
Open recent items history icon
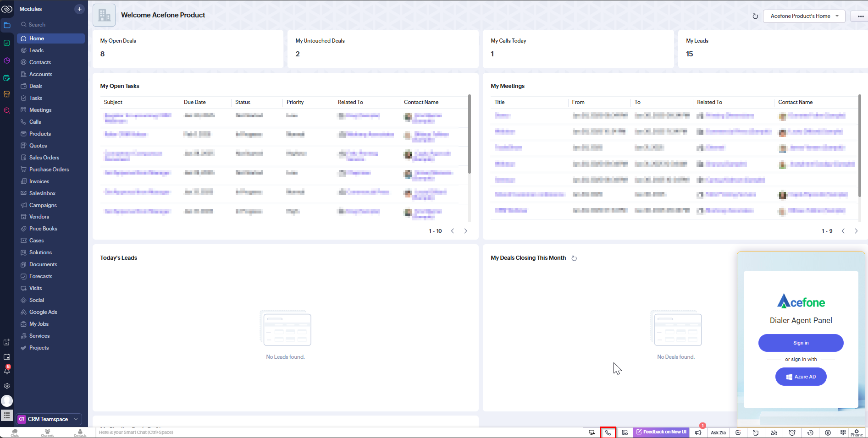point(810,433)
